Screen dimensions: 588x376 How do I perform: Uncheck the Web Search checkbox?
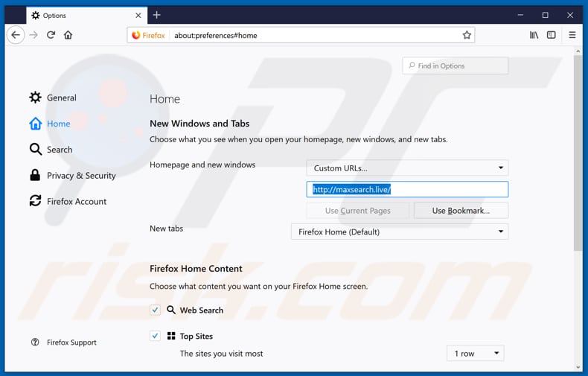[155, 310]
